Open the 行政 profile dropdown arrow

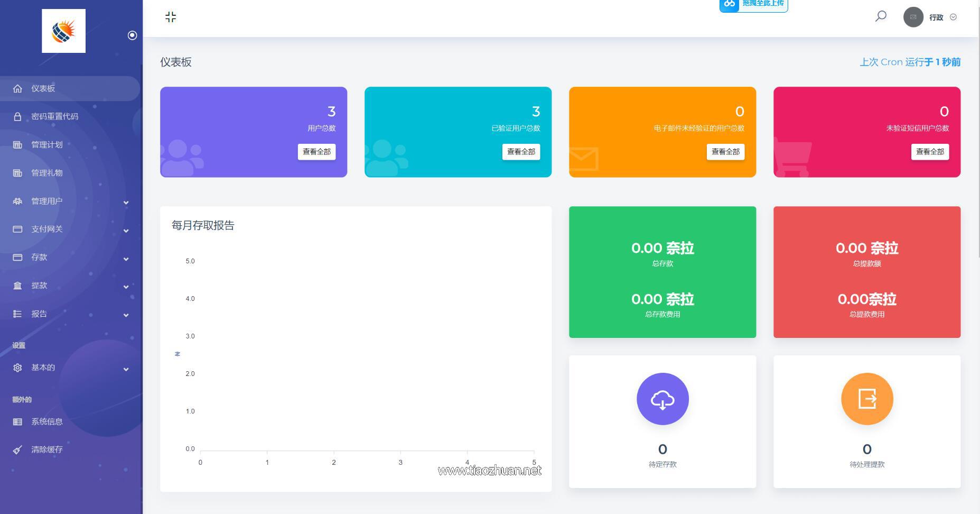[953, 17]
